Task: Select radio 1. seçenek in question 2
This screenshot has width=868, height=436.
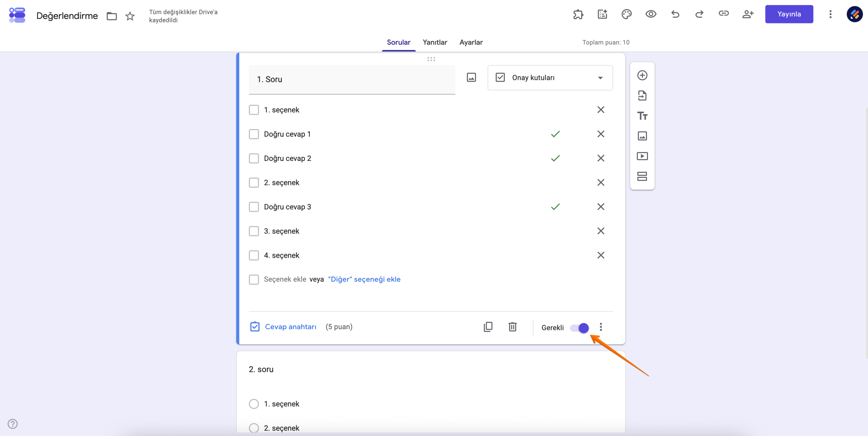Action: point(254,404)
